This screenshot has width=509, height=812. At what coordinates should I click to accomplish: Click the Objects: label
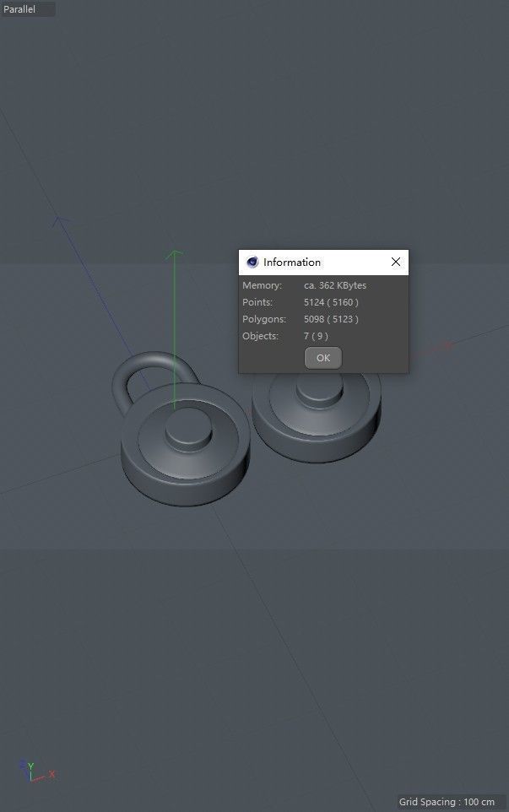click(x=261, y=336)
